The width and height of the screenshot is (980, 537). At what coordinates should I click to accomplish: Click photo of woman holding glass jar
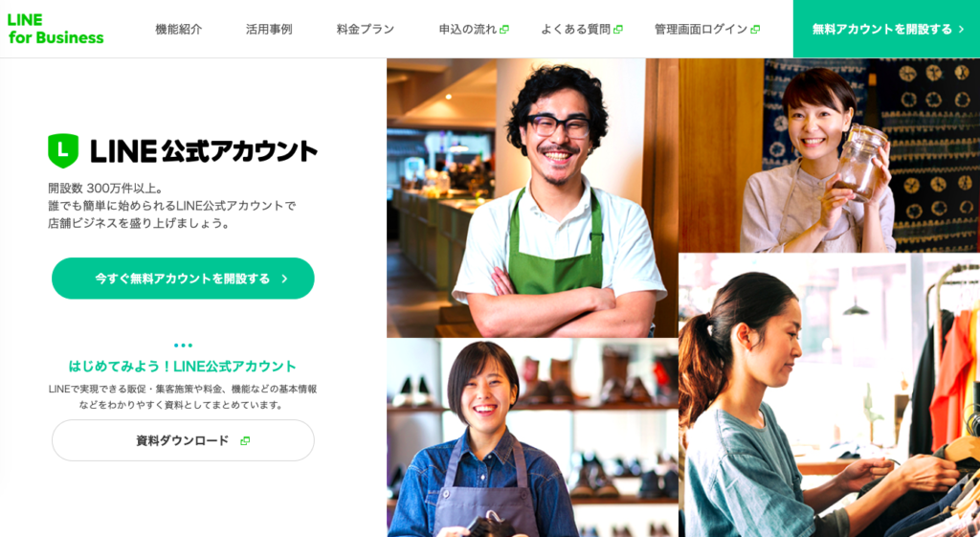(x=830, y=156)
